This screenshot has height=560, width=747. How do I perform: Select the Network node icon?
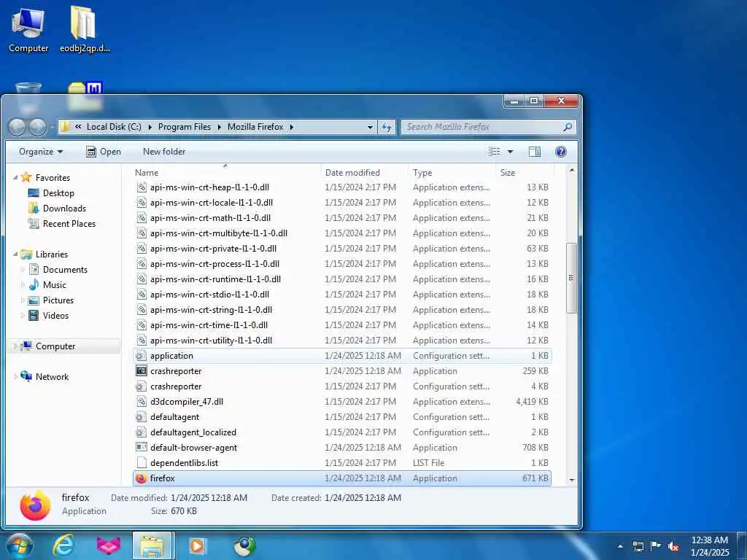26,376
